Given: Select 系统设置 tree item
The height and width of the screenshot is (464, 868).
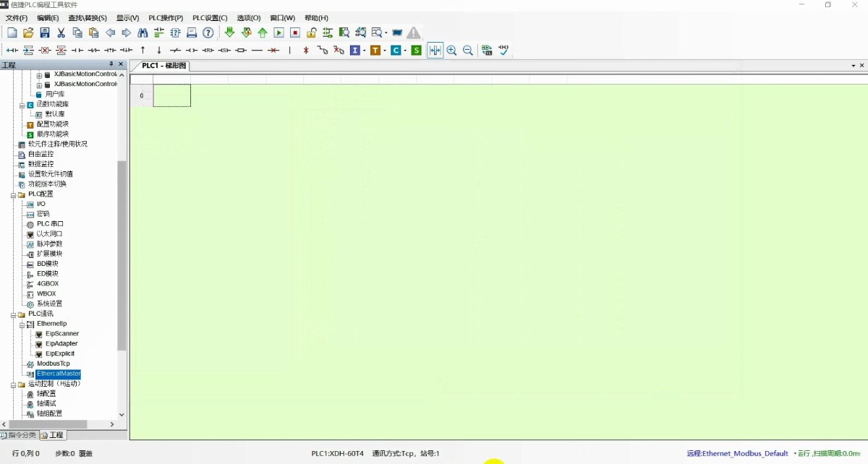Looking at the screenshot, I should (49, 304).
